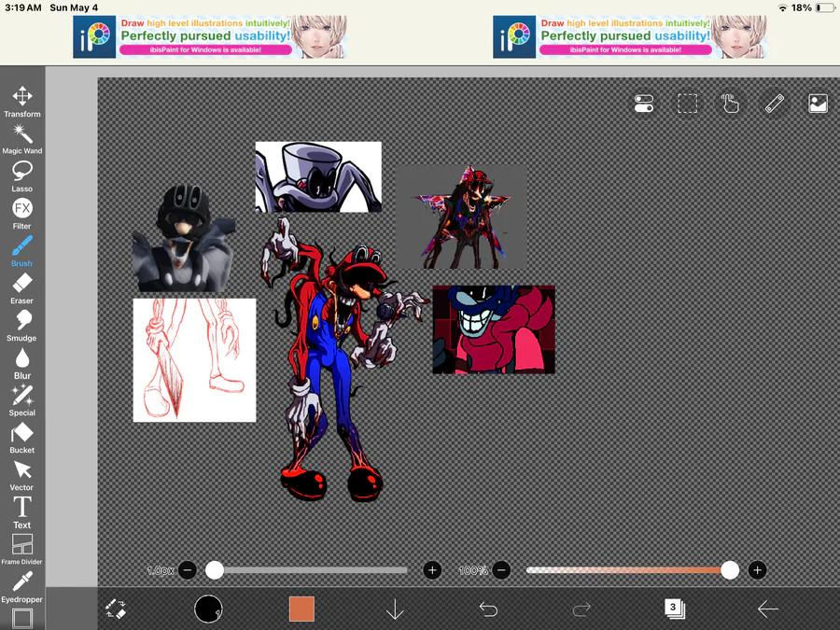Open the selection area dashed-square icon

[687, 104]
